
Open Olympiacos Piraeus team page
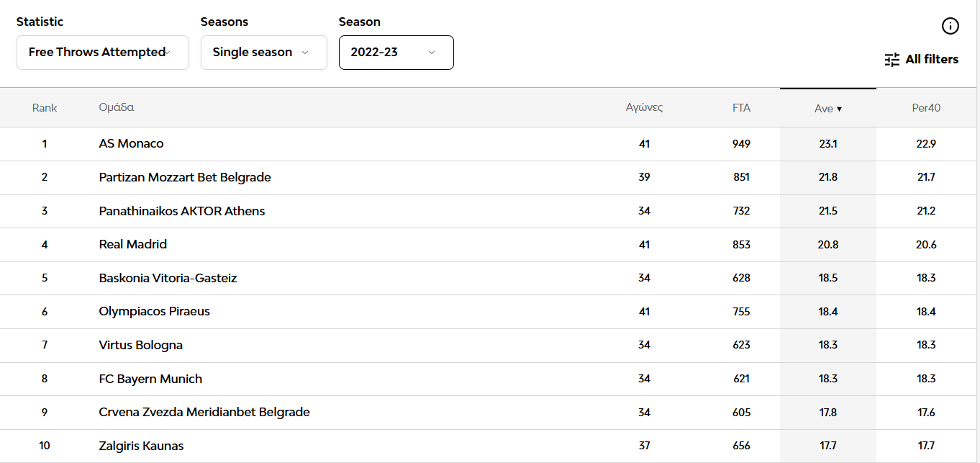pos(155,312)
